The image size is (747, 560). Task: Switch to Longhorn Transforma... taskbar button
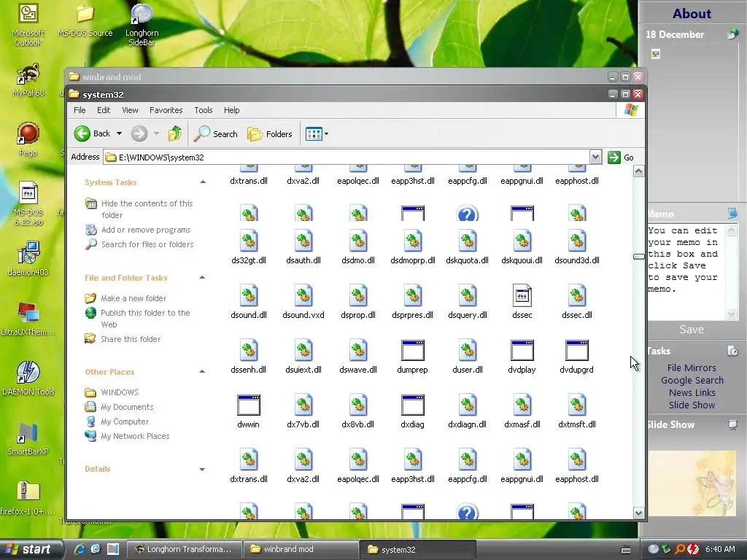pyautogui.click(x=185, y=549)
